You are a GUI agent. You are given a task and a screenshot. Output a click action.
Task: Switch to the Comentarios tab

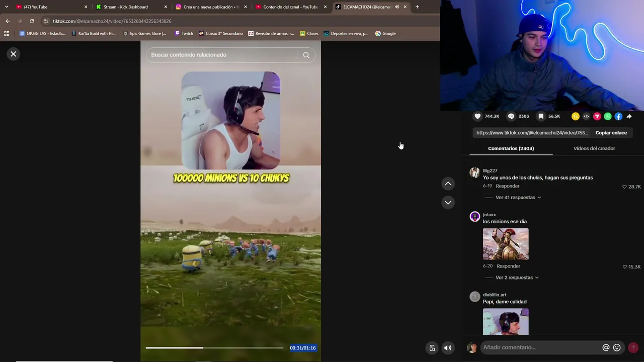511,148
